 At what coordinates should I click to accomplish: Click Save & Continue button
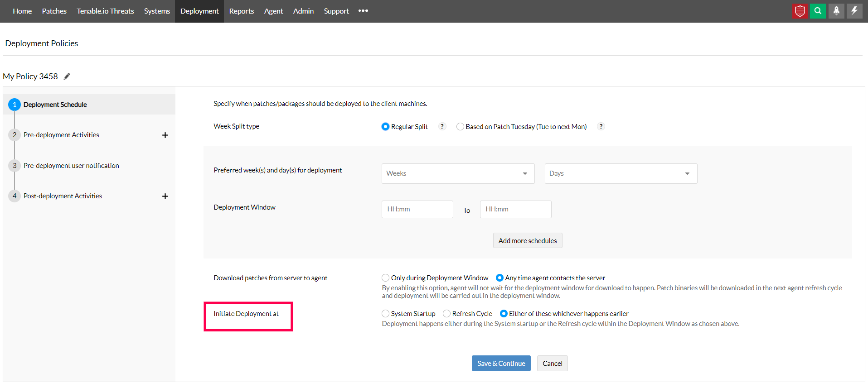pos(501,364)
